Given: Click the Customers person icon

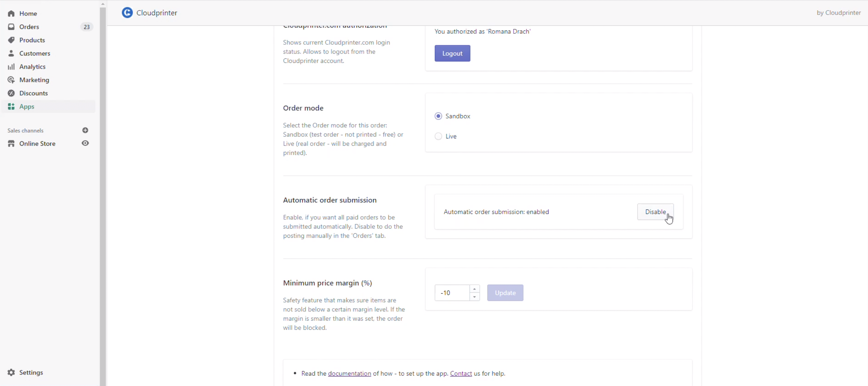Looking at the screenshot, I should [11, 53].
